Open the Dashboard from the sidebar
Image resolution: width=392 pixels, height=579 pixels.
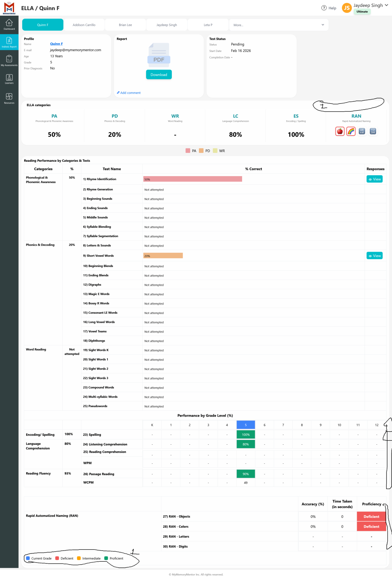9,25
